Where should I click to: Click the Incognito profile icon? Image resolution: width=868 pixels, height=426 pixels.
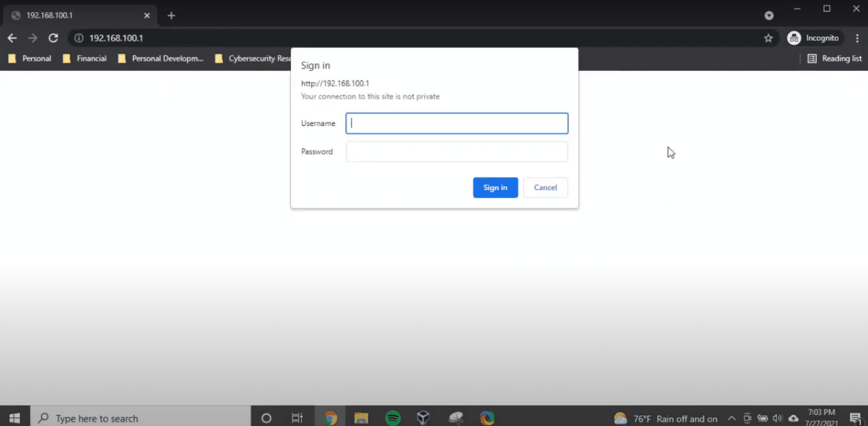[794, 38]
